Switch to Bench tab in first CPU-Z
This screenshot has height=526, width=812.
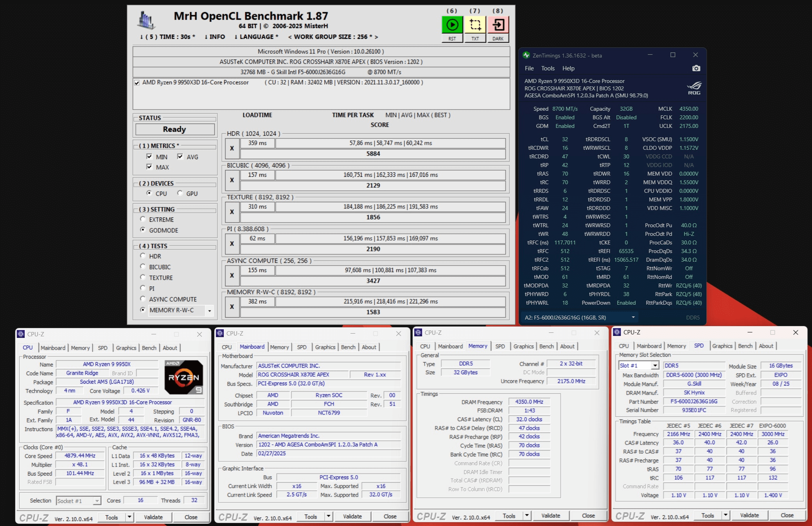click(x=149, y=348)
